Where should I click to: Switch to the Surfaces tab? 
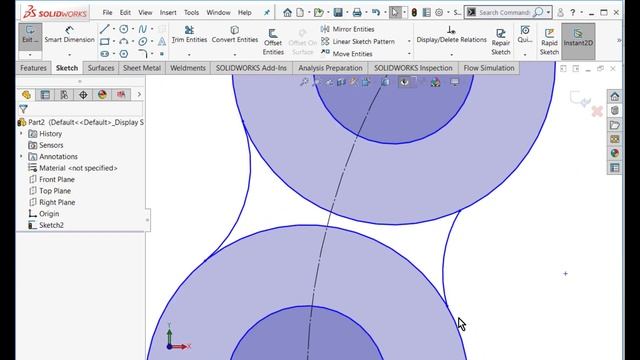click(101, 68)
